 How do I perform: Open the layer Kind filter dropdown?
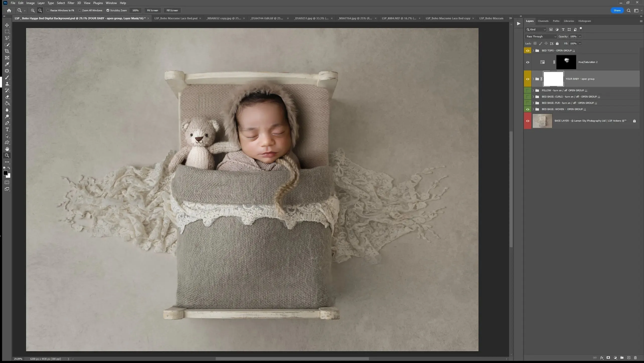(x=536, y=30)
